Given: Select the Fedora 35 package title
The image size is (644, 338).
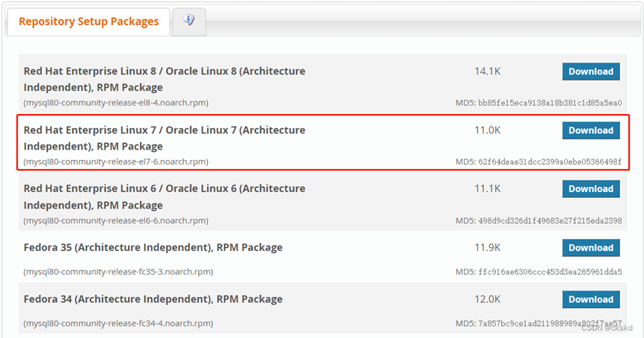Looking at the screenshot, I should click(x=153, y=248).
